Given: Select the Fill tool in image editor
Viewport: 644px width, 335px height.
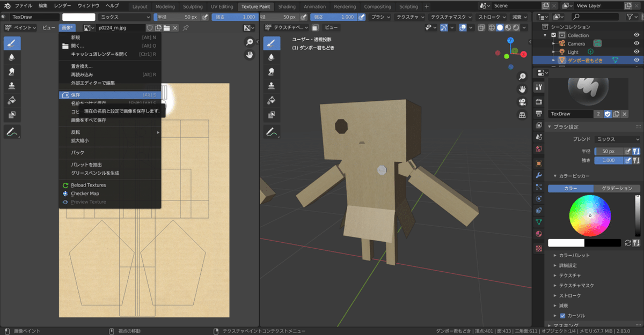Looking at the screenshot, I should tap(12, 100).
